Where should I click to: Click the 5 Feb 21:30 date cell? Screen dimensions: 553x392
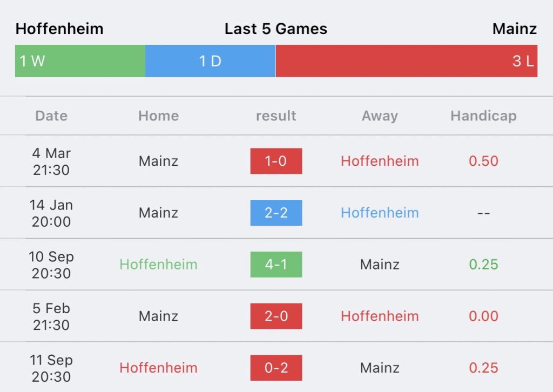51,316
